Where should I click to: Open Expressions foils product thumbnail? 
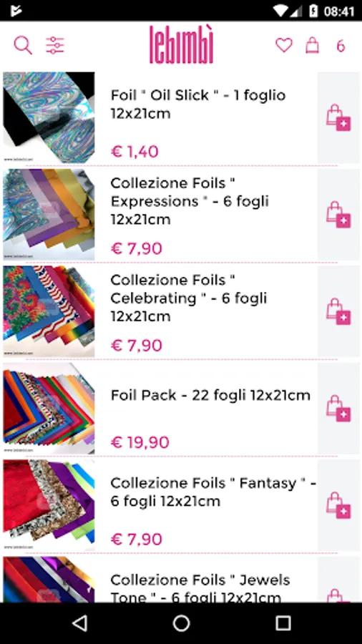click(49, 215)
